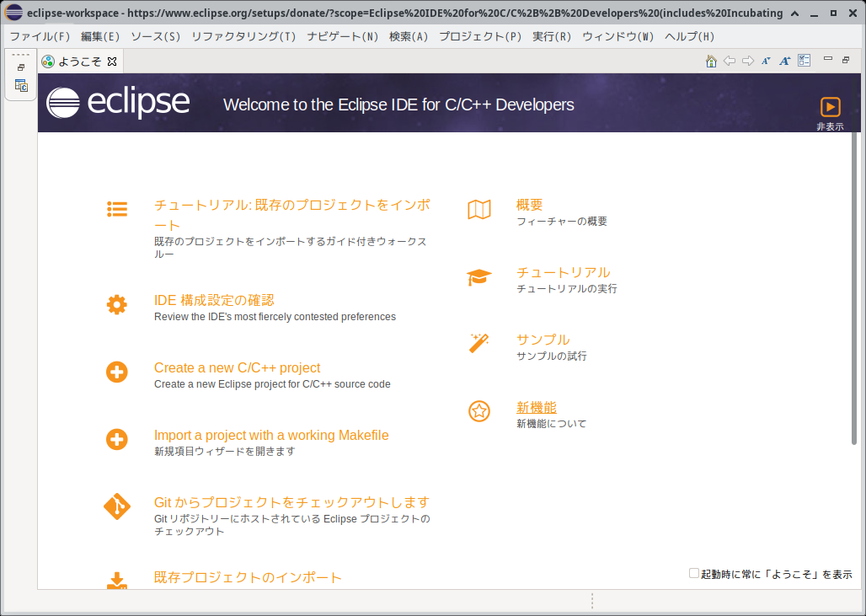Open IDE 構成設定の確認 link

point(214,300)
